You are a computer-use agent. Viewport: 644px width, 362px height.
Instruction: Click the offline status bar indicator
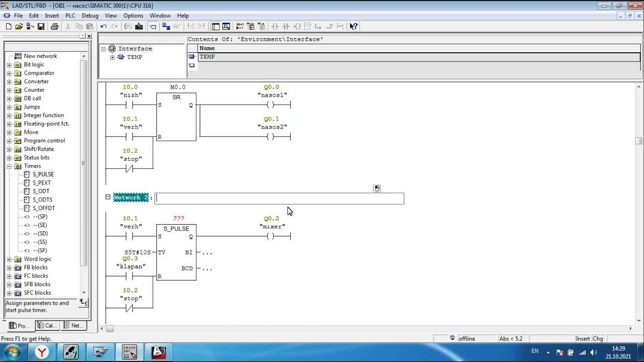[x=466, y=339]
